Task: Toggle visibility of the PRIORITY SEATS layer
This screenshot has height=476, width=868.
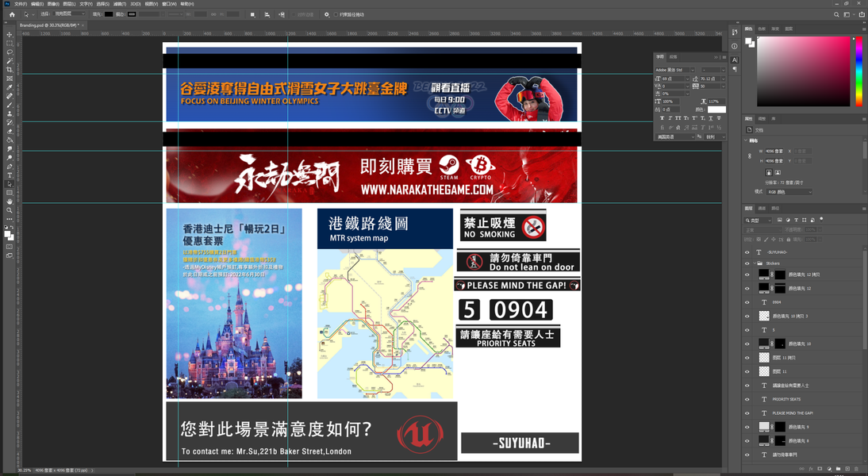Action: (x=747, y=399)
